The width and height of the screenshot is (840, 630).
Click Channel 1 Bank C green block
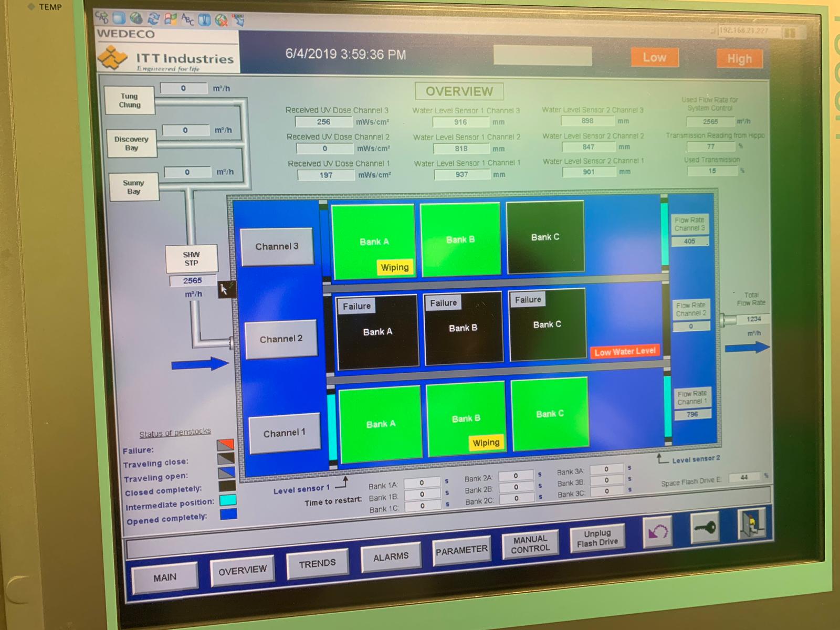(549, 414)
